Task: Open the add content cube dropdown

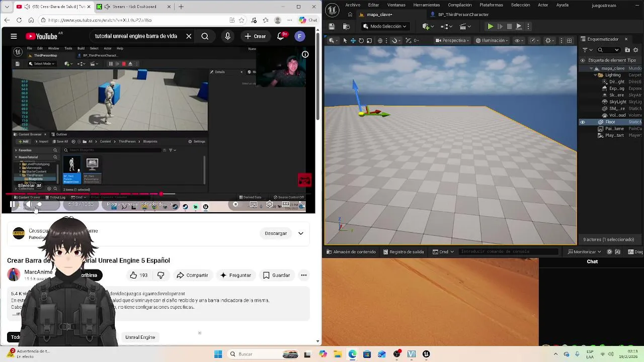Action: (x=429, y=26)
